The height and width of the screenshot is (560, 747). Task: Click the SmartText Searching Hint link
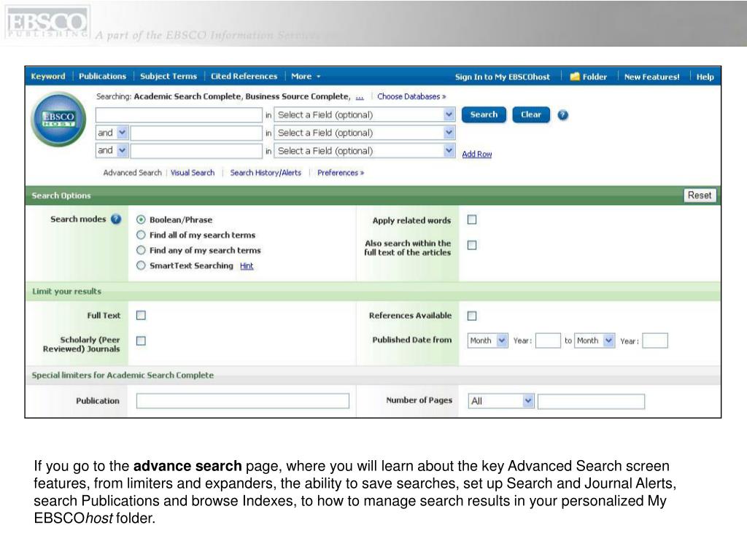pyautogui.click(x=247, y=265)
